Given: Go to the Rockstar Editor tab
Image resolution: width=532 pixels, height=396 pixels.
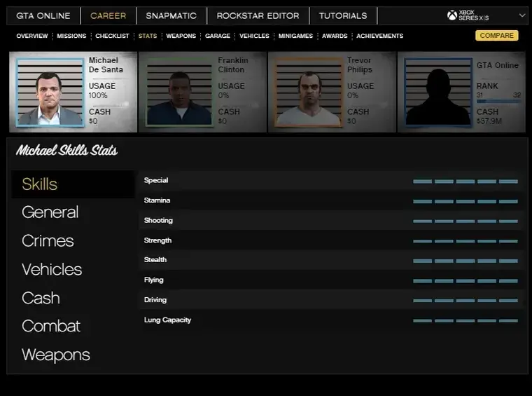Looking at the screenshot, I should click(x=258, y=15).
